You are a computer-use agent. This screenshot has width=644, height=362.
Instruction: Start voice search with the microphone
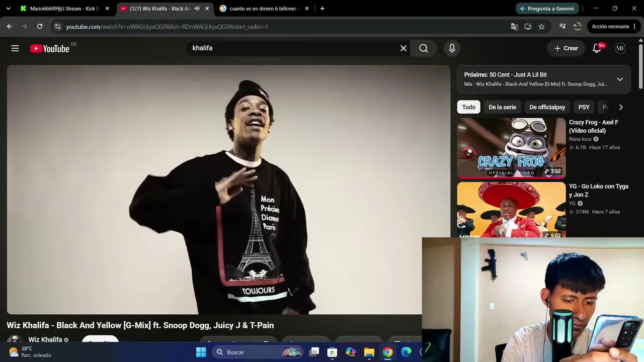(x=452, y=48)
